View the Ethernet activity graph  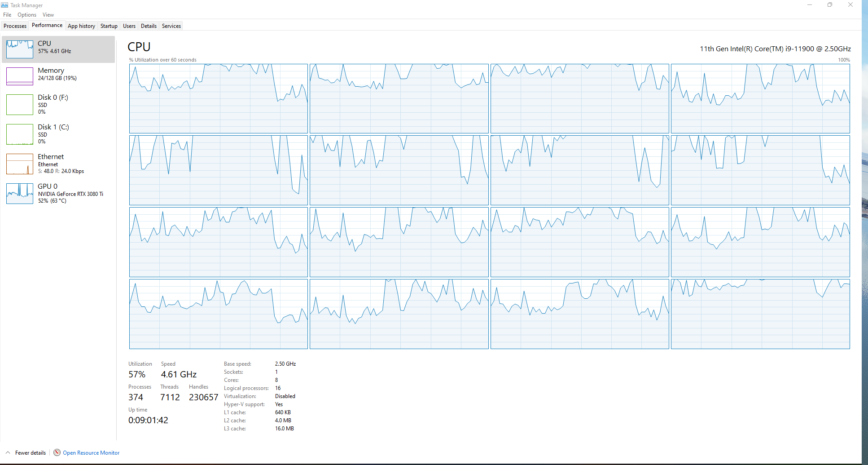point(19,164)
